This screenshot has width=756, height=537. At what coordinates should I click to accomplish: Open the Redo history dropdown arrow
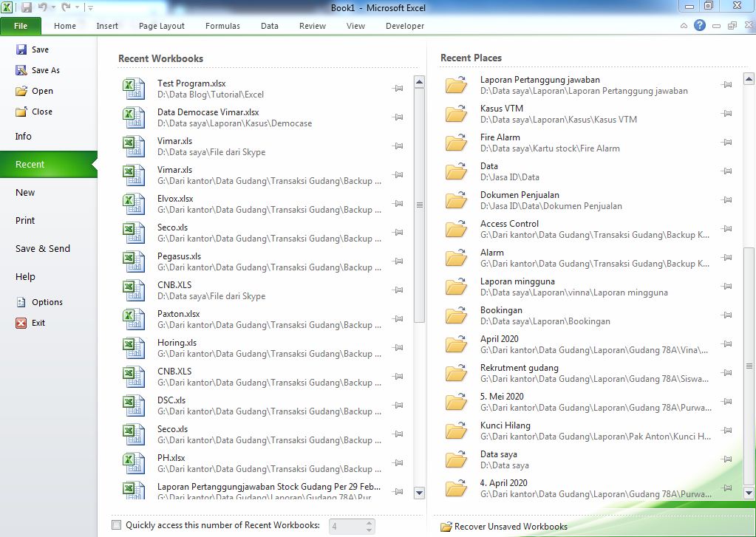pos(77,7)
